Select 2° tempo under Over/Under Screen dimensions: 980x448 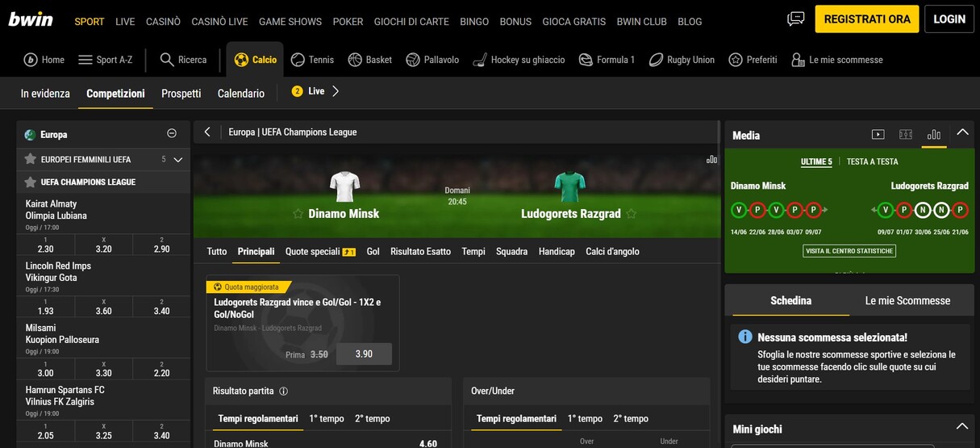point(631,419)
